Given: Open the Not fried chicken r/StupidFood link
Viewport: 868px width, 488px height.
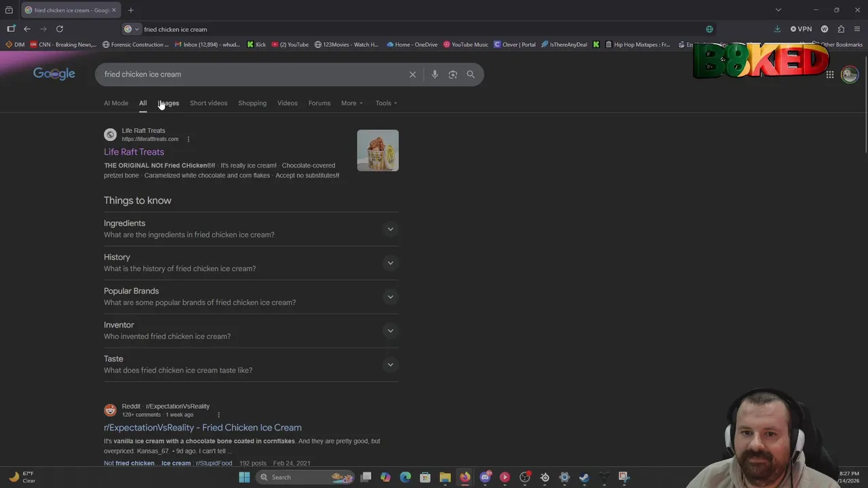Looking at the screenshot, I should pos(168,463).
